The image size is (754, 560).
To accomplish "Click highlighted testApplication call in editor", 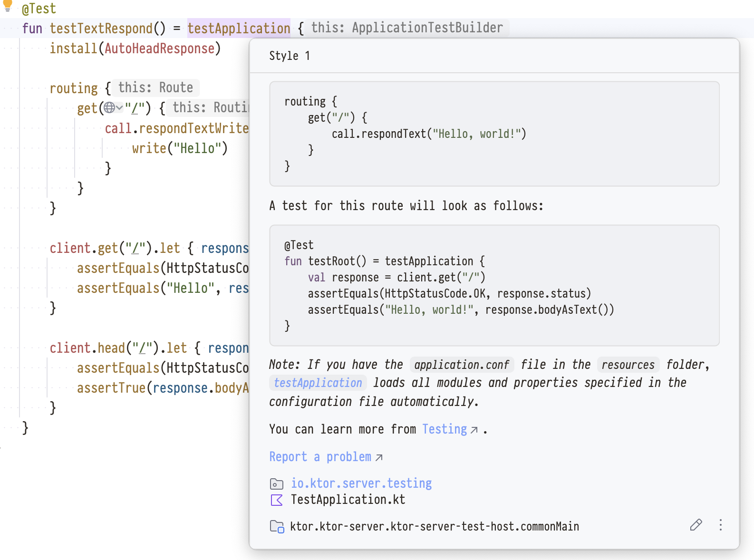I will 239,29.
